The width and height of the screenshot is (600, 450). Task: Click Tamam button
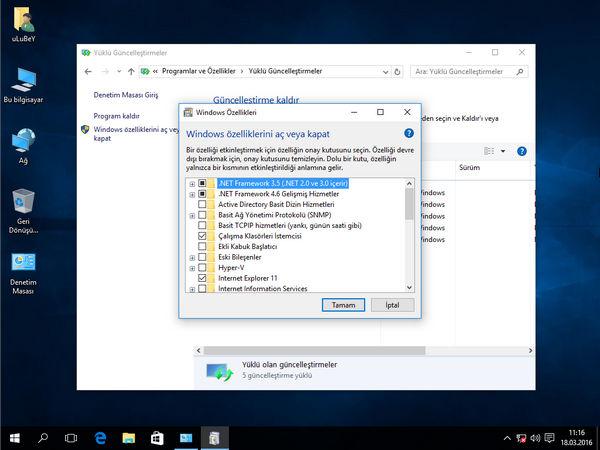[x=343, y=305]
